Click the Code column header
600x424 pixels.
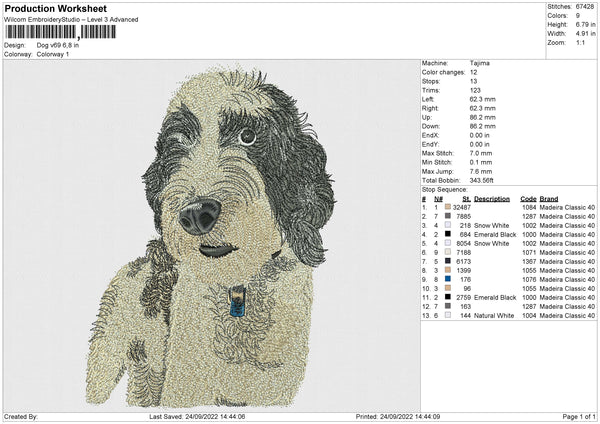528,199
